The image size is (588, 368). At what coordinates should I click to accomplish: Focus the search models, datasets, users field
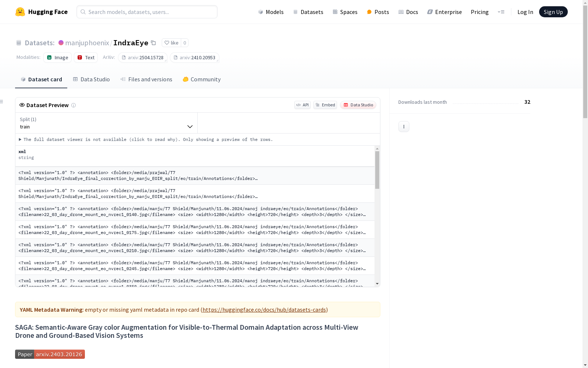click(x=147, y=12)
